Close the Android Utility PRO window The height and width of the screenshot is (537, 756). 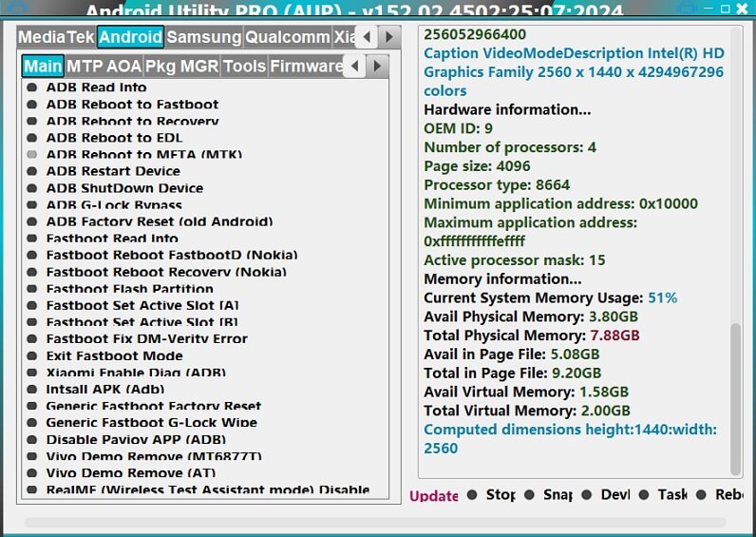pos(743,9)
